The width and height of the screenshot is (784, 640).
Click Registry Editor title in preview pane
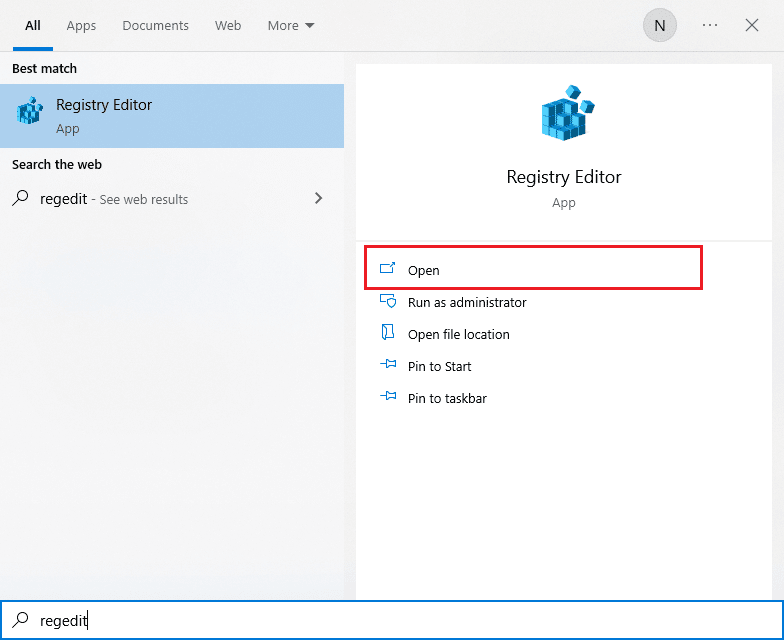point(564,177)
